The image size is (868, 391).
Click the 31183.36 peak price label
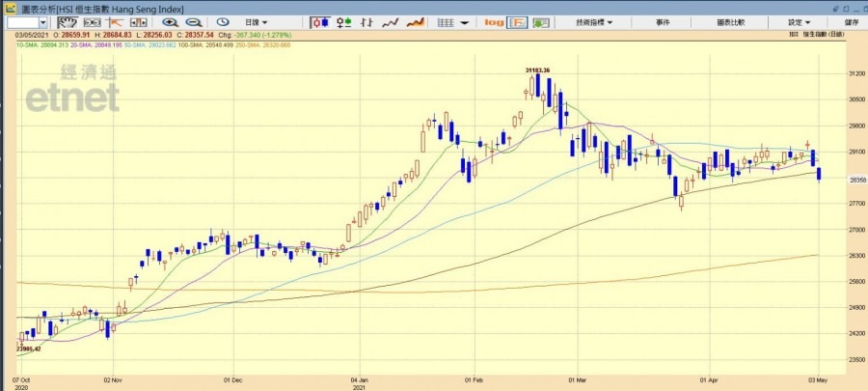(x=537, y=70)
